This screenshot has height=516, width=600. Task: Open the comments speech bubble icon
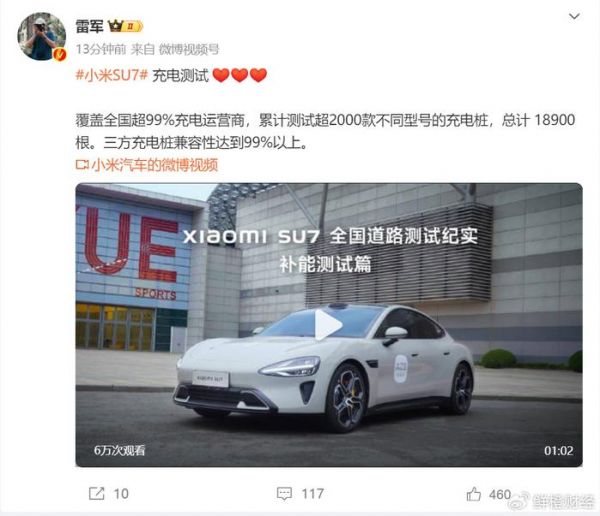point(284,493)
